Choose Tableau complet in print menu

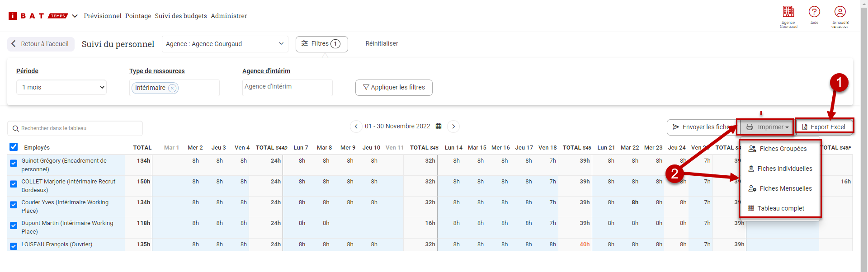780,208
